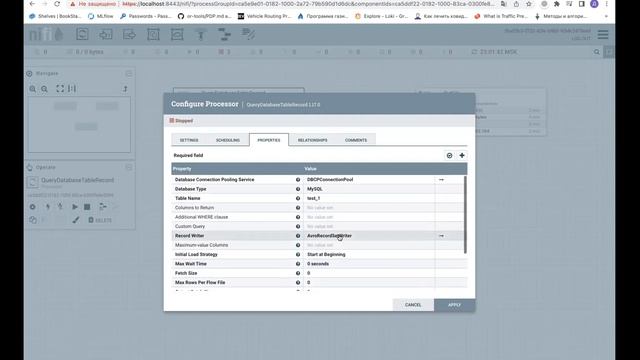Fit flow to screen in Navigate panel
Image resolution: width=640 pixels, height=360 pixels.
(x=60, y=89)
